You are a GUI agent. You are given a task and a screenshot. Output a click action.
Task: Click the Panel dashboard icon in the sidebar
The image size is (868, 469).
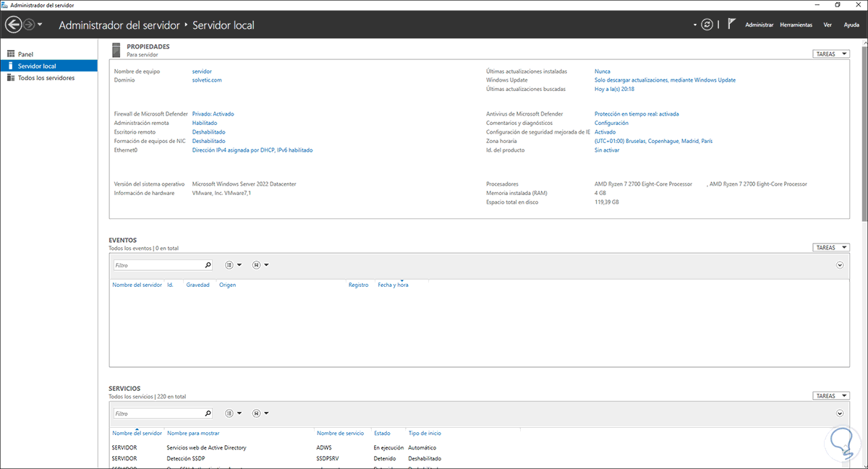[11, 54]
